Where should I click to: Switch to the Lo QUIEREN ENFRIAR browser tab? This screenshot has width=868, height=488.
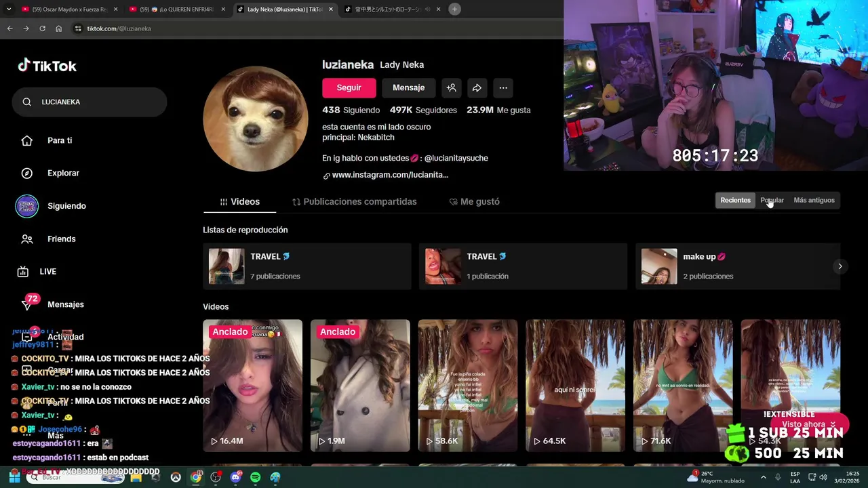pos(176,9)
